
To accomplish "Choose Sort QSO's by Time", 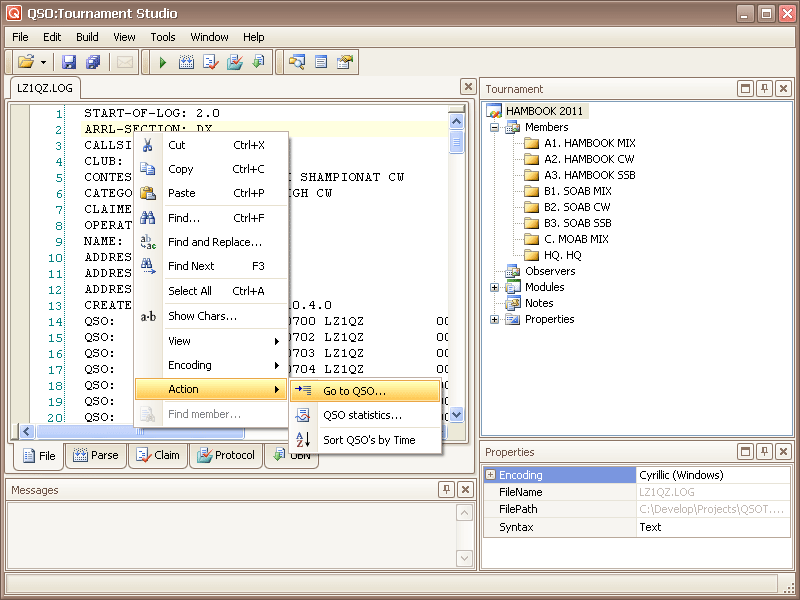I will click(x=368, y=440).
